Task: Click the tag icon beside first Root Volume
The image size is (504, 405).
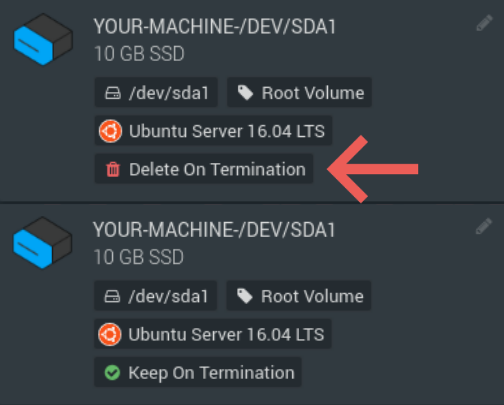Action: coord(245,93)
